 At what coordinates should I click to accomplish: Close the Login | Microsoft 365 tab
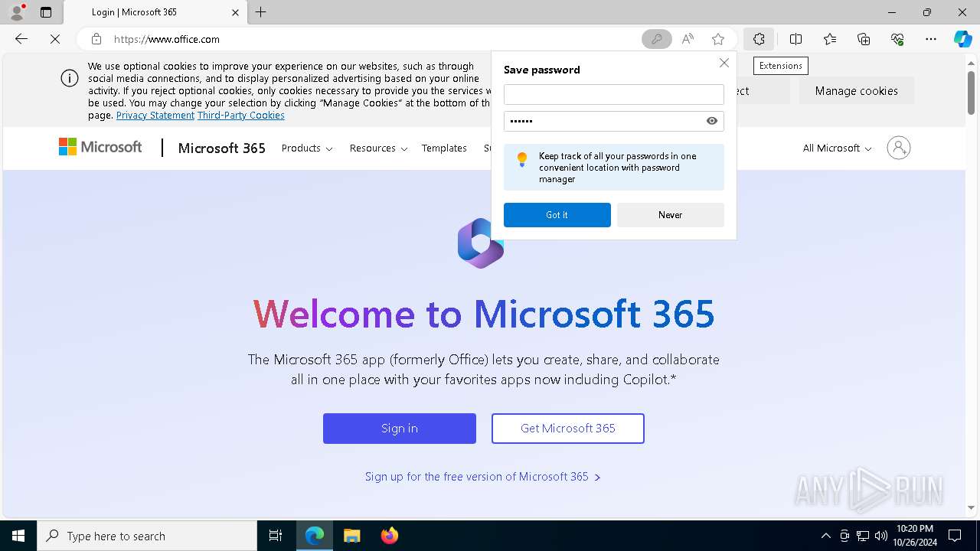coord(235,12)
